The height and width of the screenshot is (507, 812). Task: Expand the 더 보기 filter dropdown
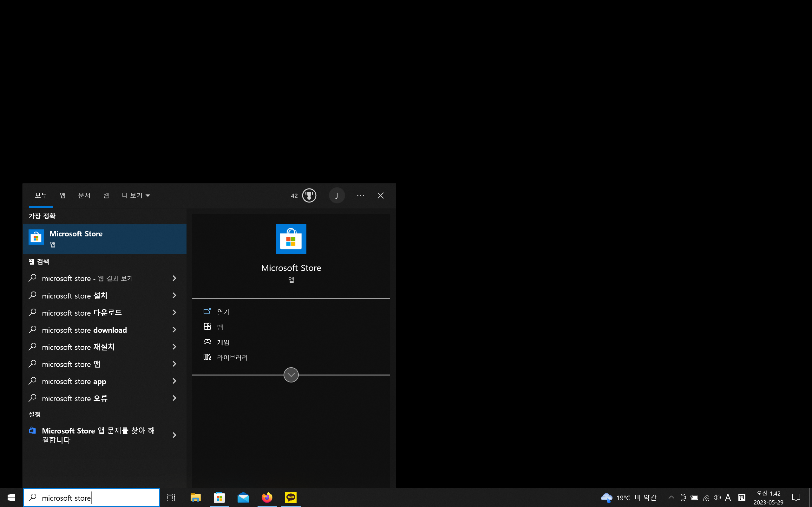coord(136,196)
